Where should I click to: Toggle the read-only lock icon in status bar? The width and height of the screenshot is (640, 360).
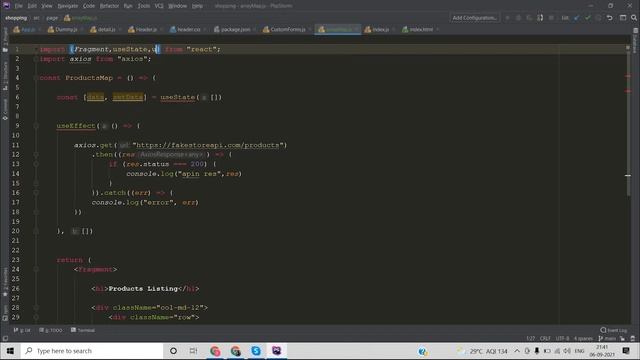622,338
